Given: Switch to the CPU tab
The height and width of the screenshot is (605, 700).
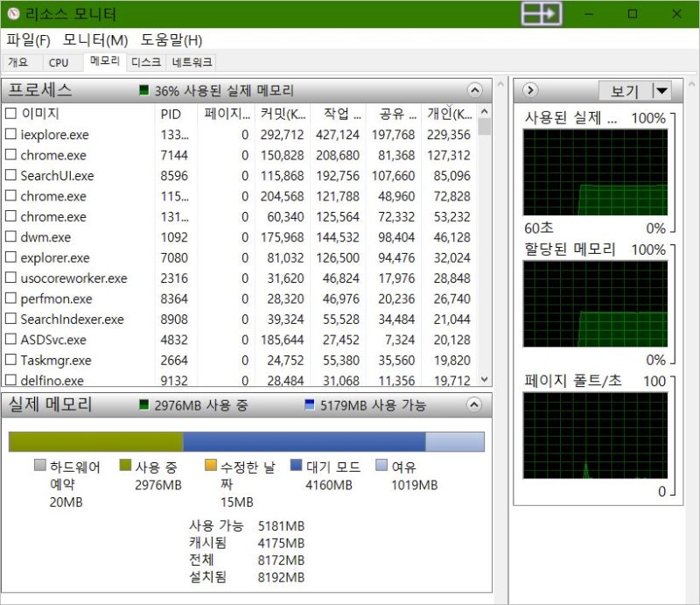Looking at the screenshot, I should 59,62.
